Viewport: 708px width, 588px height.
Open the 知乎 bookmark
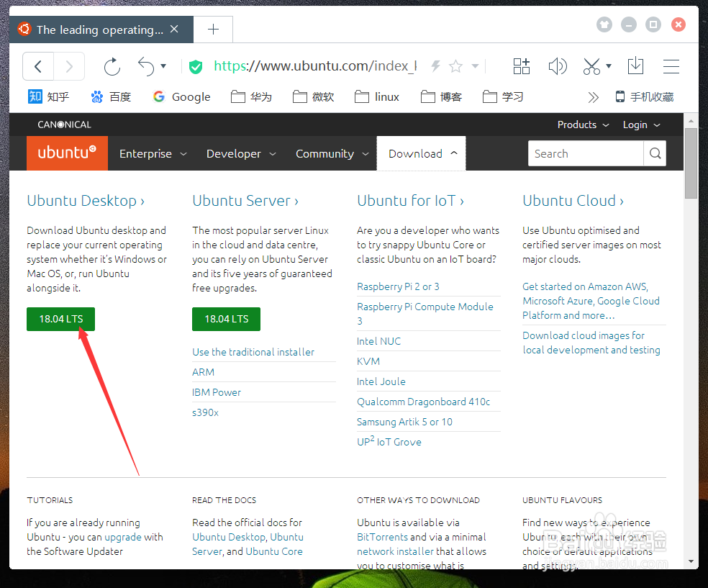pyautogui.click(x=49, y=96)
